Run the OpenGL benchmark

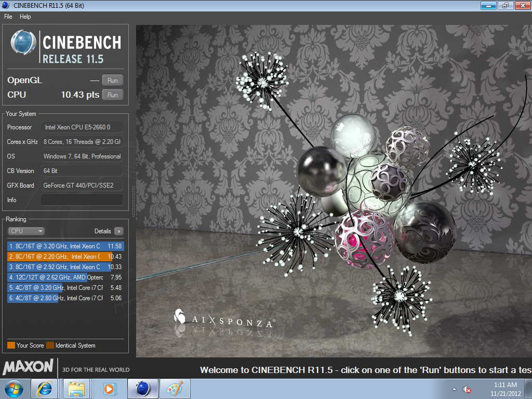pos(113,81)
